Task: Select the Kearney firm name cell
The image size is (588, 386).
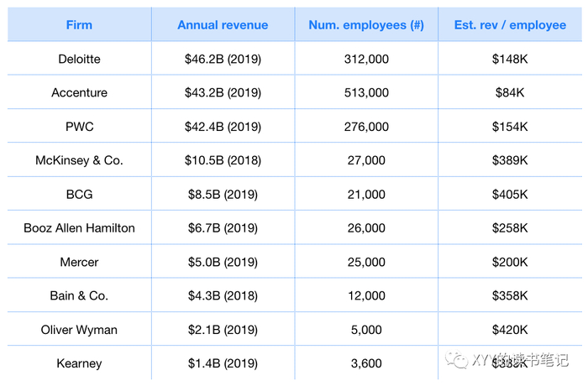Action: coord(79,363)
